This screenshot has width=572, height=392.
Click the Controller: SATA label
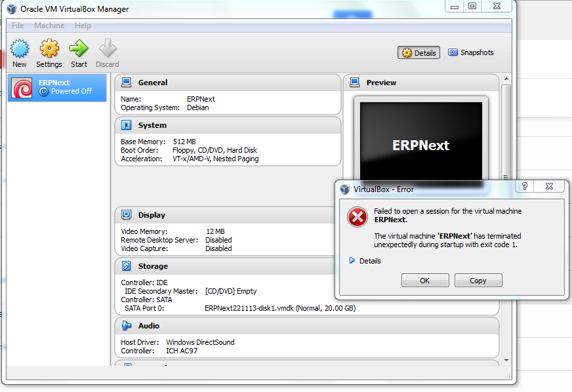pos(146,300)
